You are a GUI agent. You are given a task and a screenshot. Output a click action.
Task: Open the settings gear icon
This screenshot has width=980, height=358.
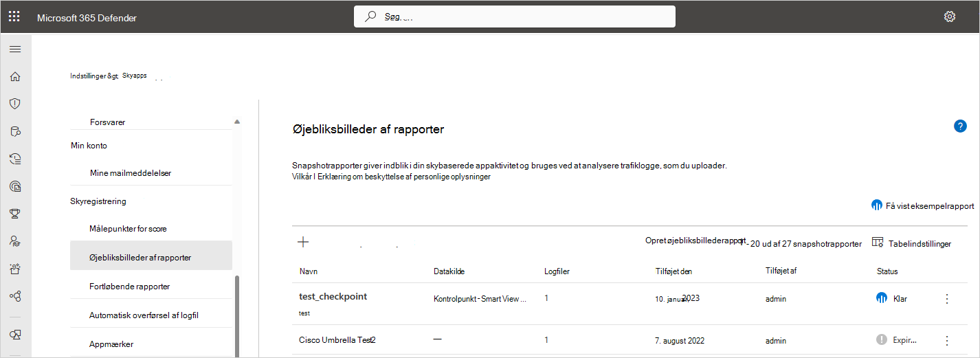coord(950,17)
